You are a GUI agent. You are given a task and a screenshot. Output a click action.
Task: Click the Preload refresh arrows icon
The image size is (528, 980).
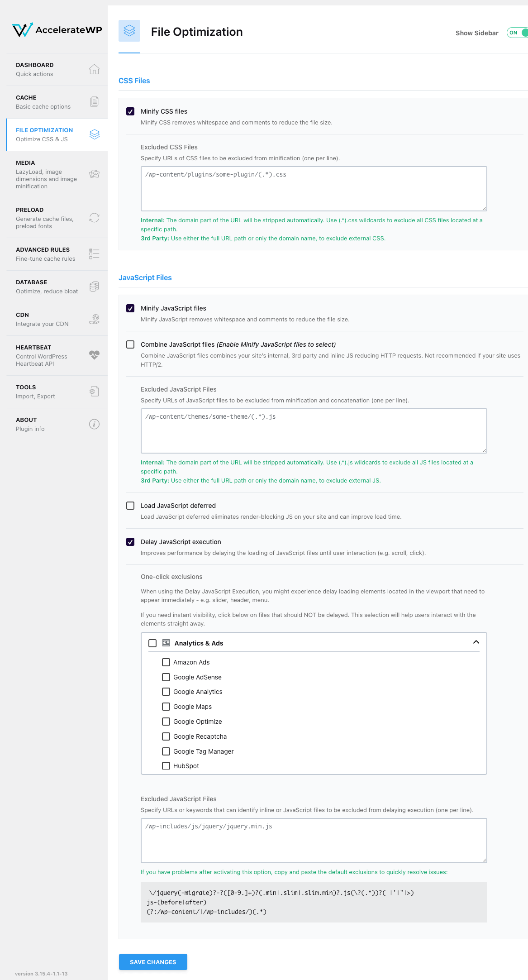[x=94, y=218]
